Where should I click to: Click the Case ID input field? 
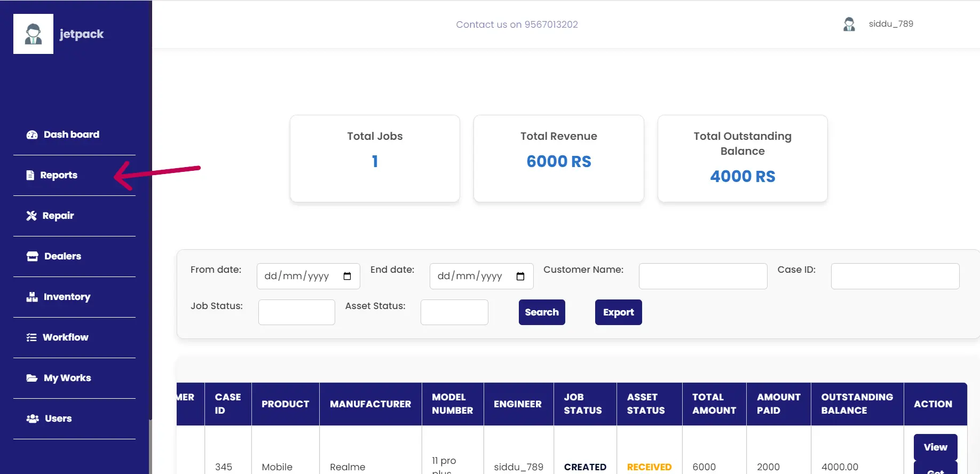895,276
